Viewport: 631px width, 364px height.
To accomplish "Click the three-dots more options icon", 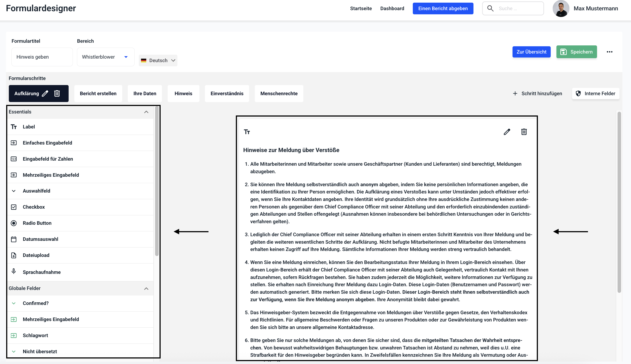I will (x=609, y=52).
